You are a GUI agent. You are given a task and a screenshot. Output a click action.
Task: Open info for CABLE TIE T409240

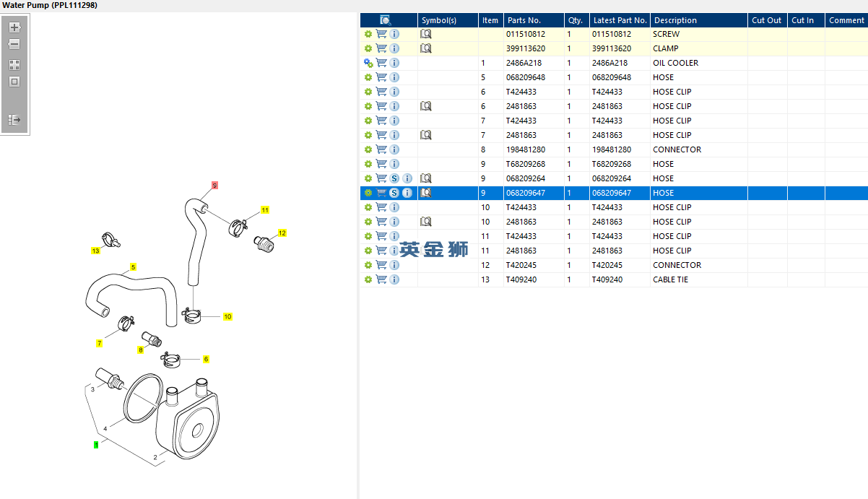click(394, 279)
